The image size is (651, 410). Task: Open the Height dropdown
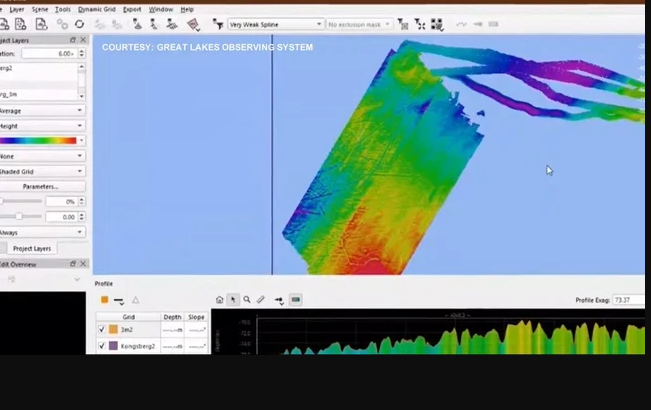[x=42, y=126]
